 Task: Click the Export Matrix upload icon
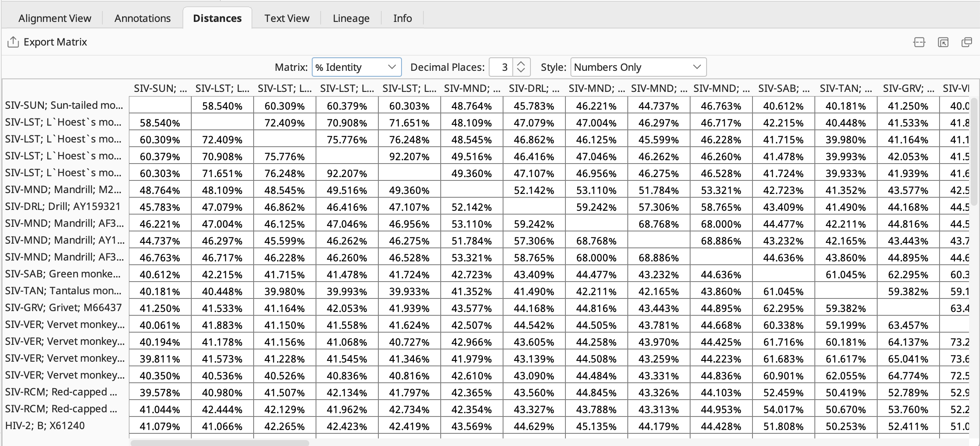[13, 42]
